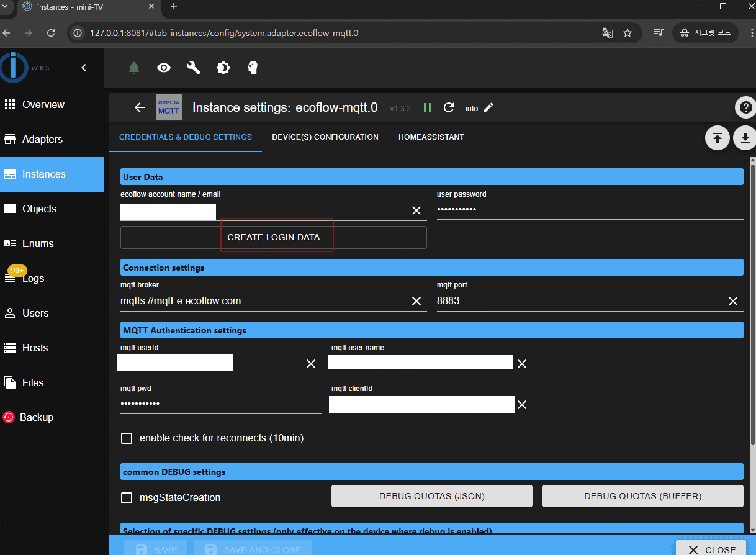Click the upload config arrow icon
Screen dimensions: 756x555
coord(718,138)
